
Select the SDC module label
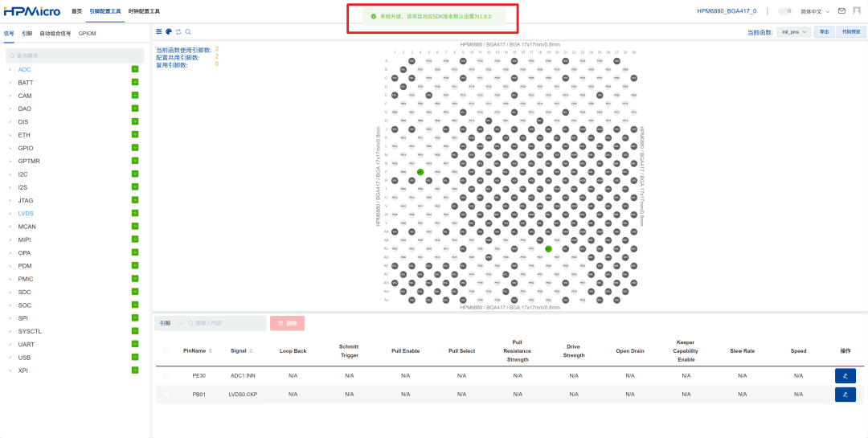tap(24, 292)
